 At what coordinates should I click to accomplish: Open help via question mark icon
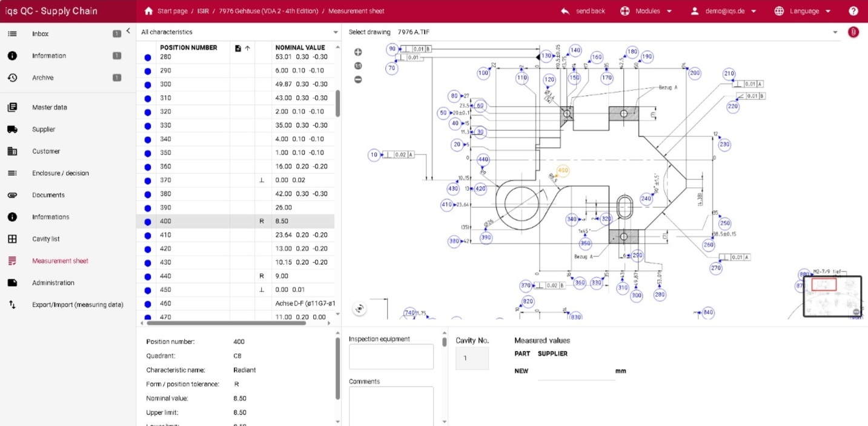853,11
